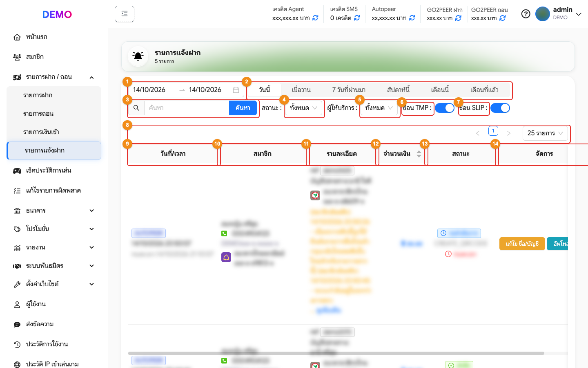Click the ค้นหา search input field

coord(187,108)
